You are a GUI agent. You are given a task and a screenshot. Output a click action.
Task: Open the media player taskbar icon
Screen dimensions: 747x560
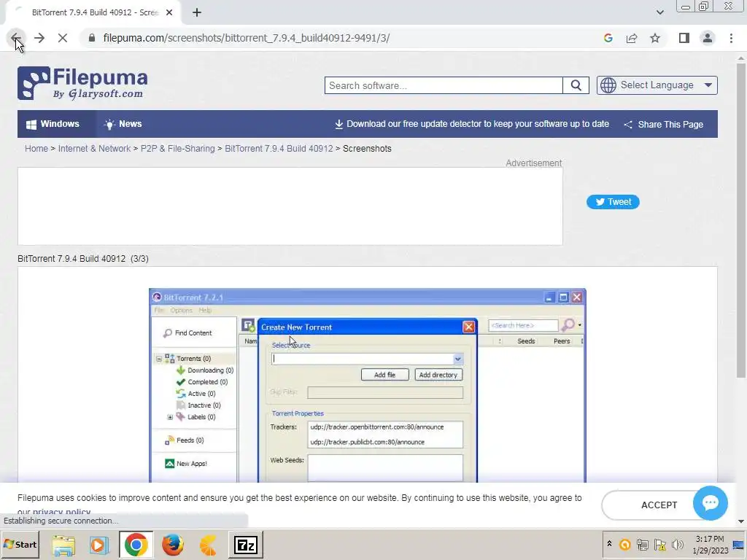[x=99, y=545]
